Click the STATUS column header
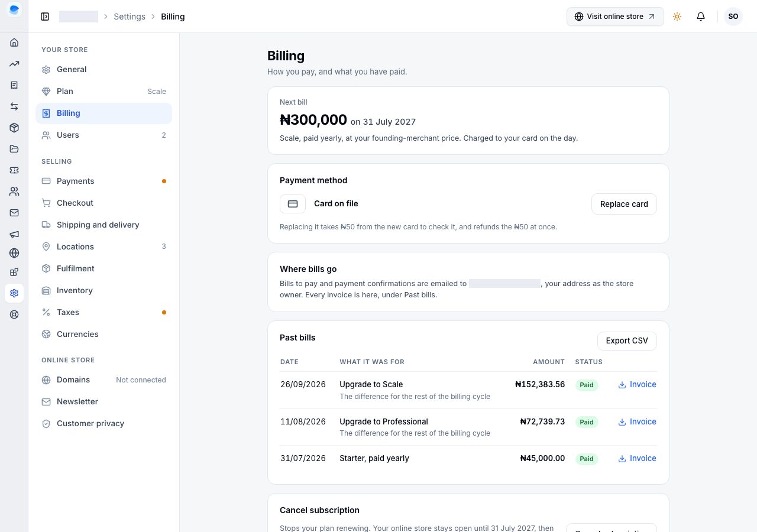757x532 pixels. [589, 362]
